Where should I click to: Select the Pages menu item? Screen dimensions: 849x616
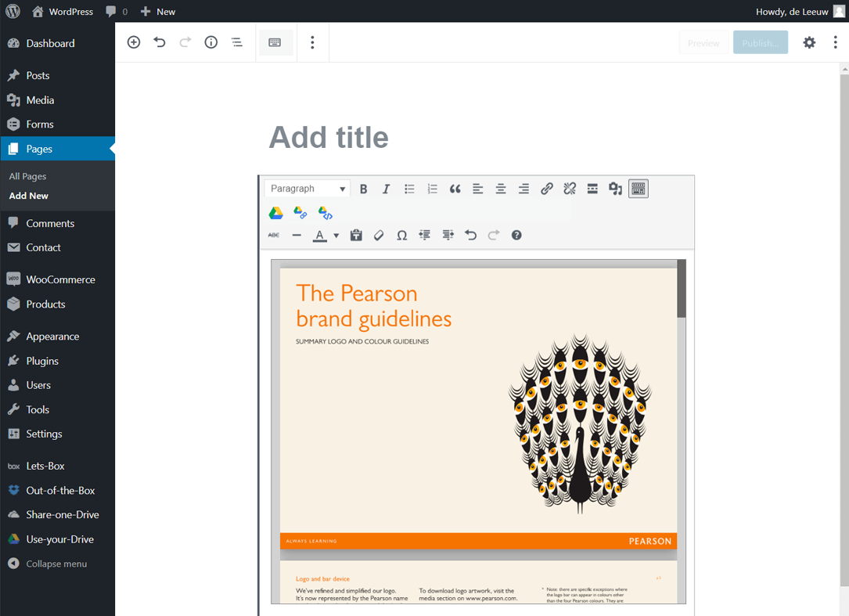tap(57, 149)
